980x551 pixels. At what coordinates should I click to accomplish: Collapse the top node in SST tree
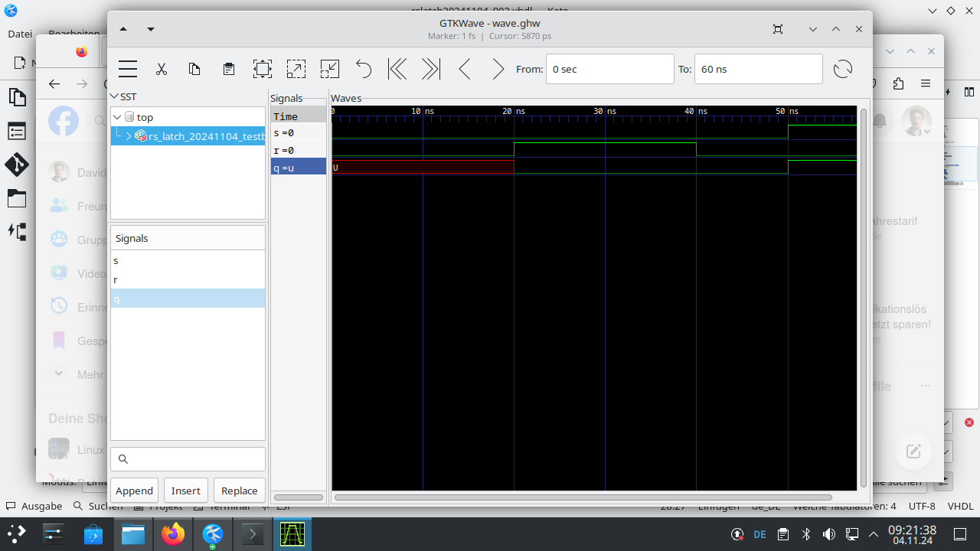coord(117,116)
